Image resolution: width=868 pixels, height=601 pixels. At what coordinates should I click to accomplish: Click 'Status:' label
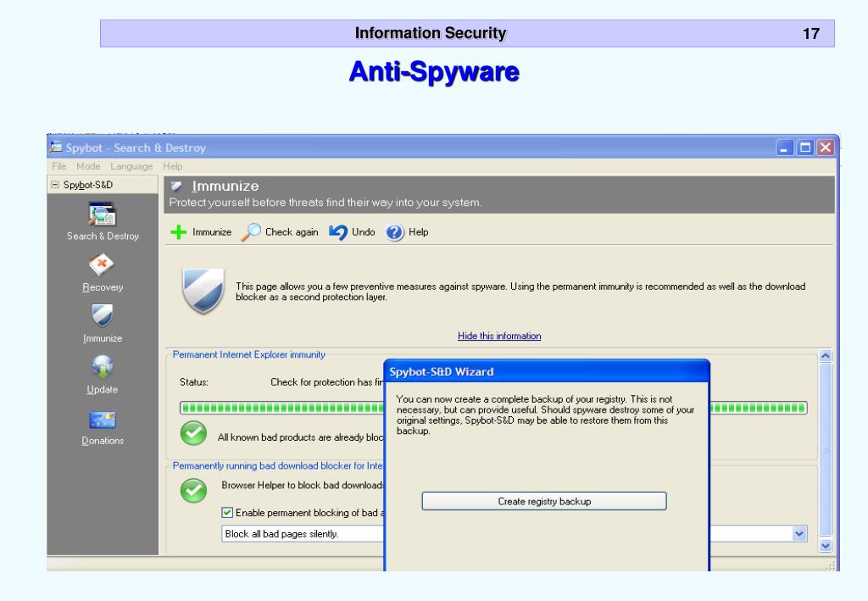pos(194,381)
